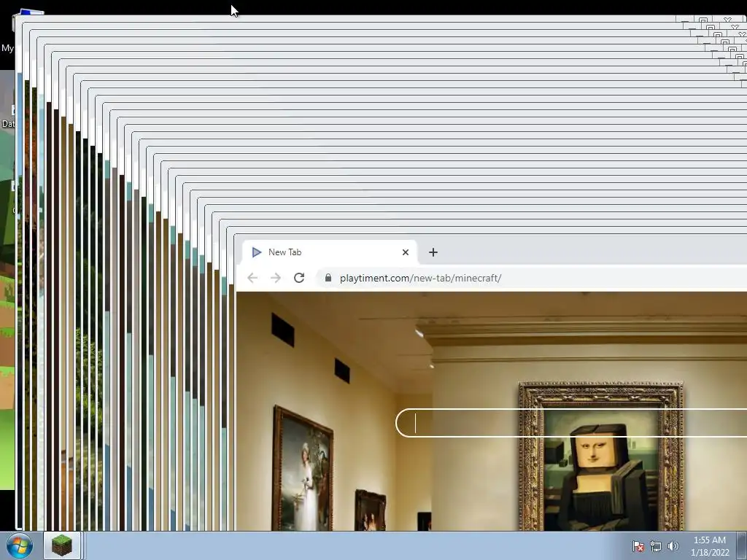
Task: Close the New Tab tab
Action: click(406, 252)
